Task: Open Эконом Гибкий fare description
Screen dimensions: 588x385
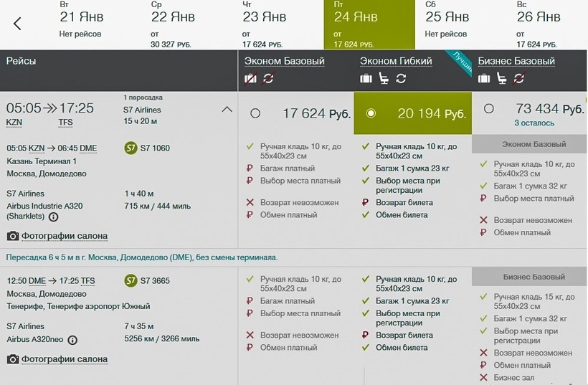Action: [x=396, y=61]
